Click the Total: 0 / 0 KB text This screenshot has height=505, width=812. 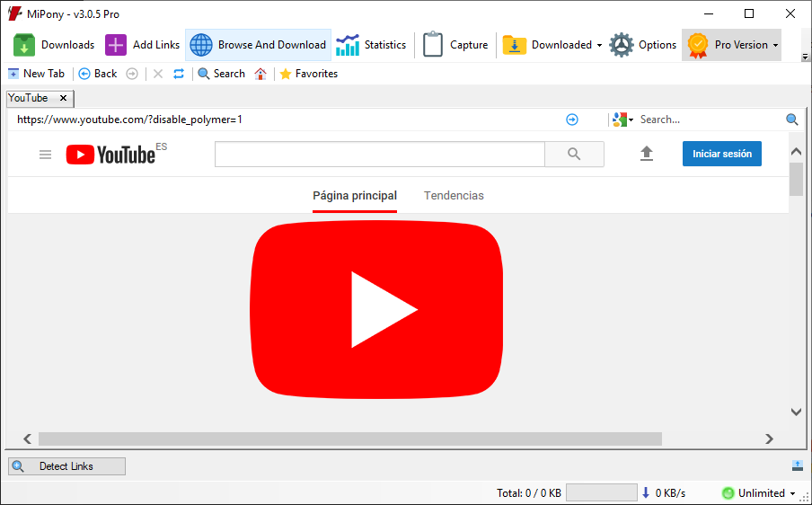(529, 493)
